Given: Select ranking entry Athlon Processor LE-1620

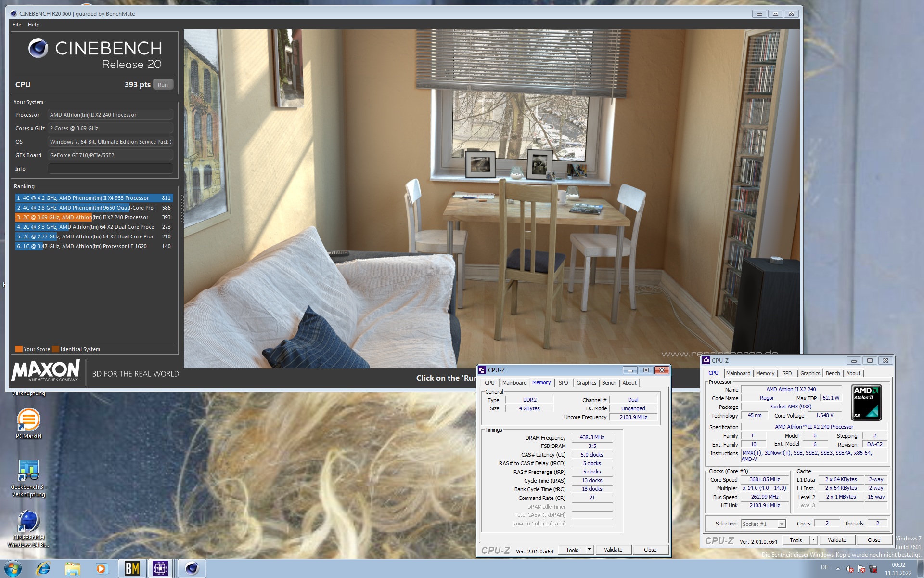Looking at the screenshot, I should point(94,246).
